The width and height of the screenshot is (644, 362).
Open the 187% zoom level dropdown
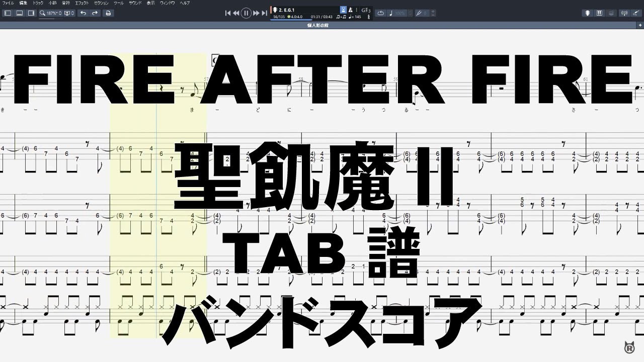51,13
